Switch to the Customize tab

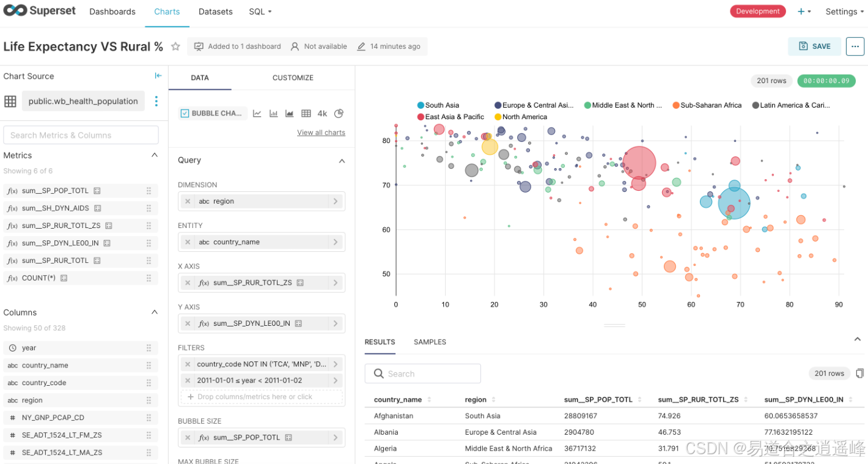click(x=293, y=78)
